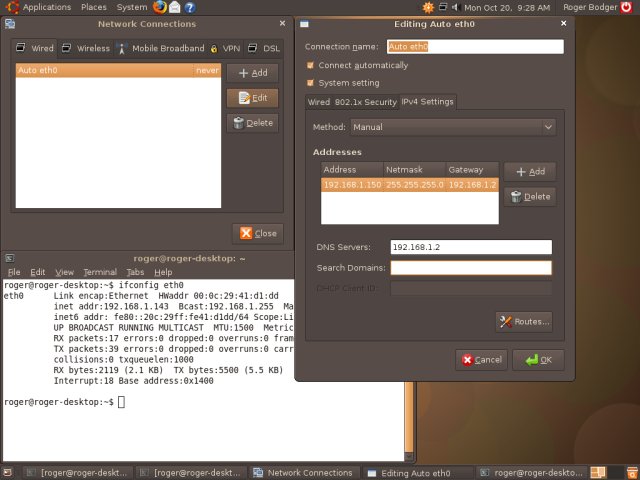Open the System menu
Viewport: 640px width, 480px height.
point(131,7)
